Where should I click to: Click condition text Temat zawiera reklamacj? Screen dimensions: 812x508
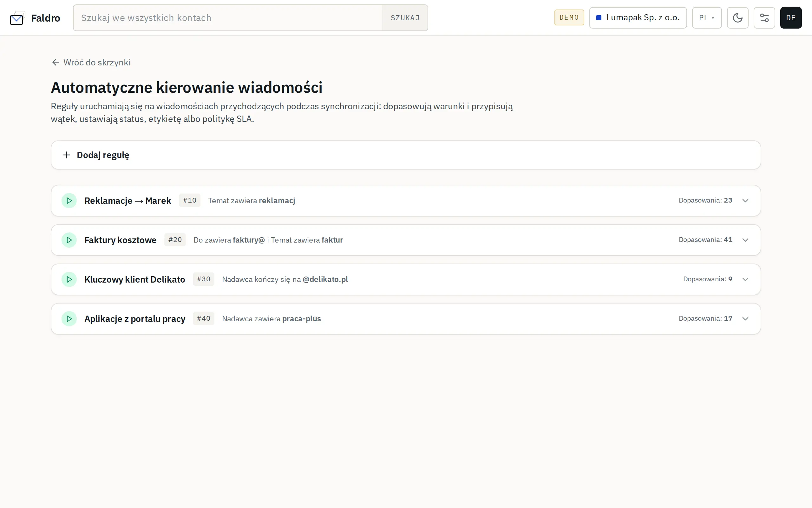pos(251,201)
